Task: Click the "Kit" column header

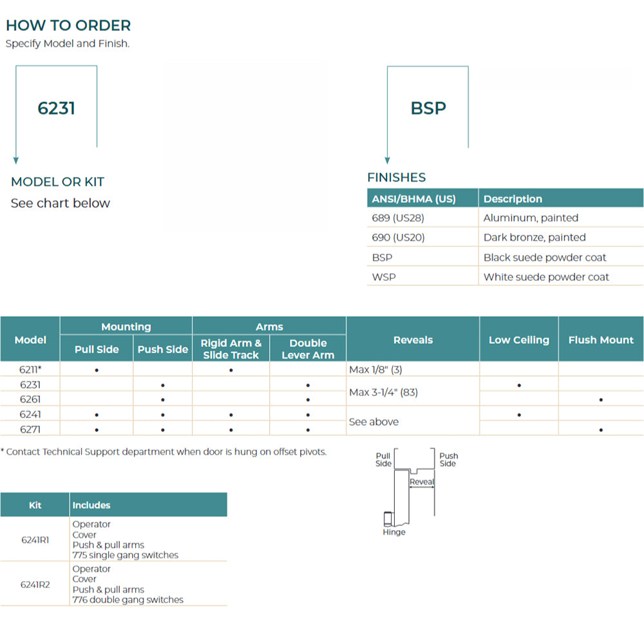Action: pos(35,505)
